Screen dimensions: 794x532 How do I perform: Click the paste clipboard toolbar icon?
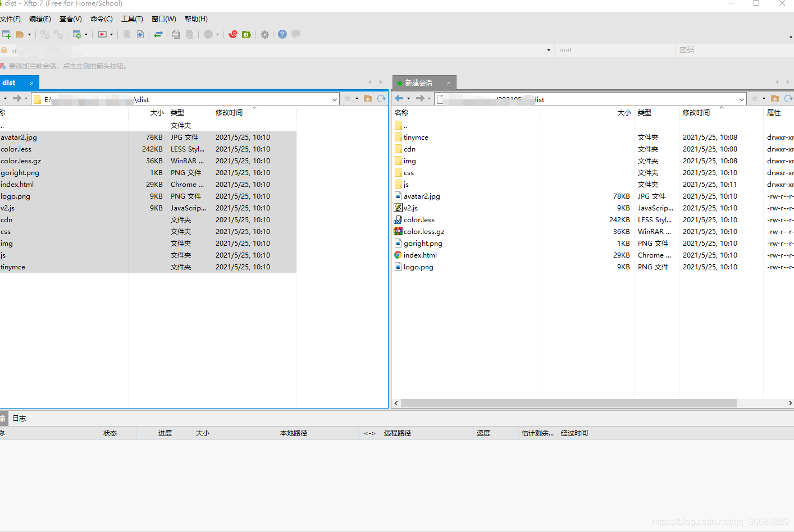pyautogui.click(x=190, y=34)
